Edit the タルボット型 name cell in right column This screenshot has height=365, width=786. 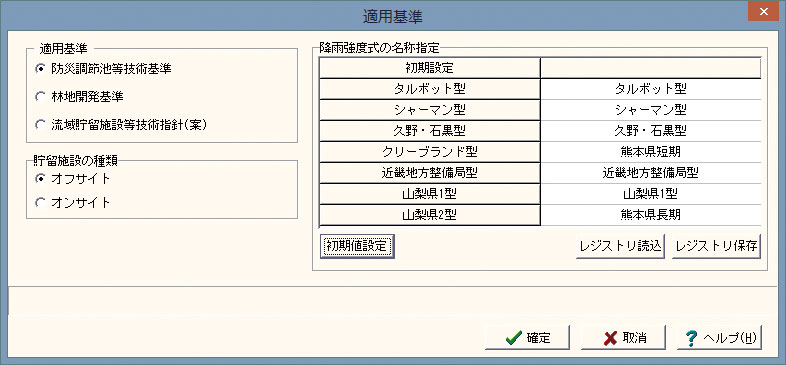click(651, 89)
